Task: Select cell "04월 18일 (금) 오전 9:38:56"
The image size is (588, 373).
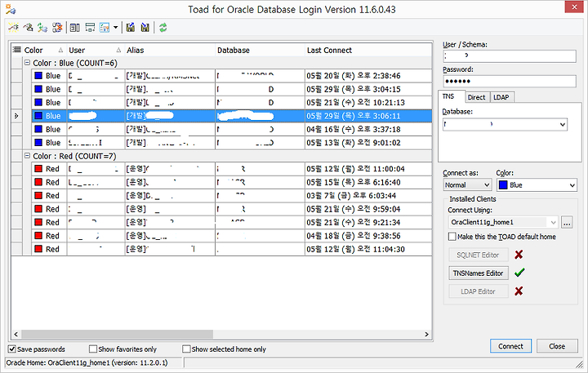Action: coord(368,236)
